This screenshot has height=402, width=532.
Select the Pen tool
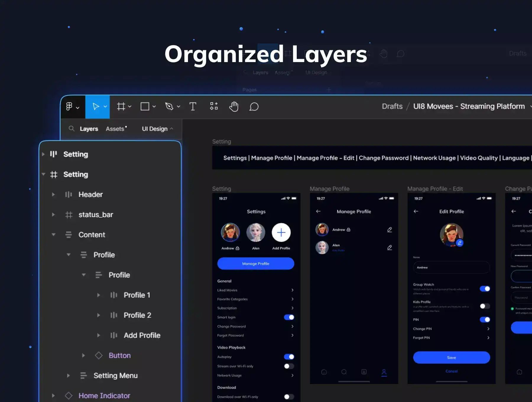[x=169, y=106]
